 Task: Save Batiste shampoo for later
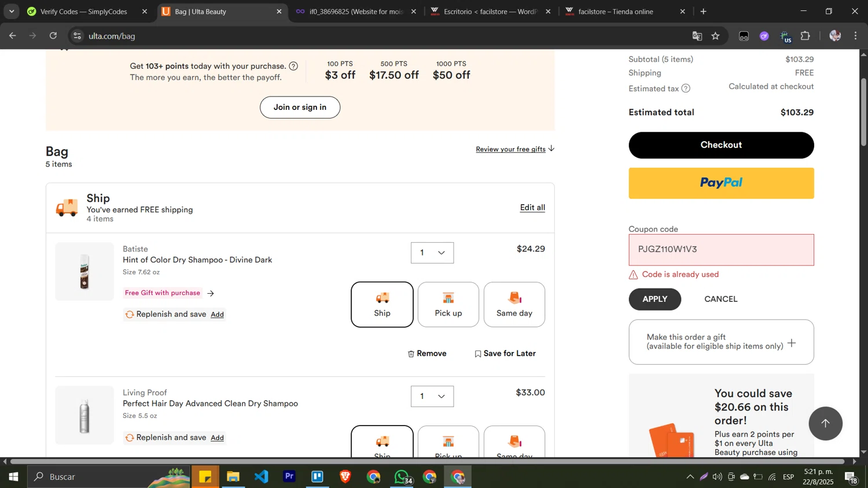pyautogui.click(x=505, y=354)
